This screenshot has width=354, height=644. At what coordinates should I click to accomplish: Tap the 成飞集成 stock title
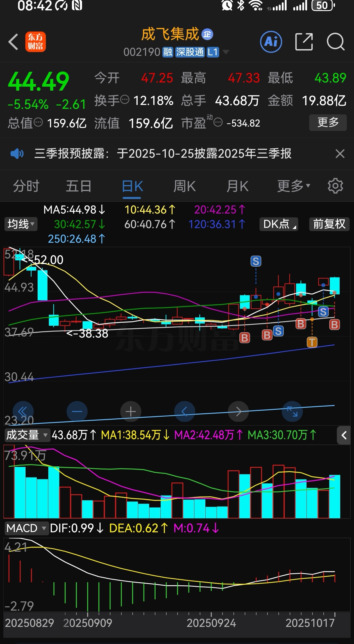[x=170, y=34]
